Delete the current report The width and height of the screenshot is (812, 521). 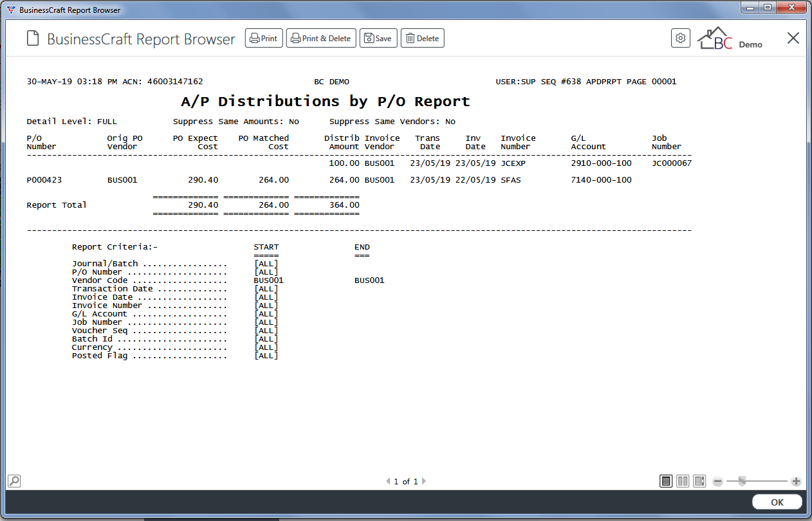[422, 39]
